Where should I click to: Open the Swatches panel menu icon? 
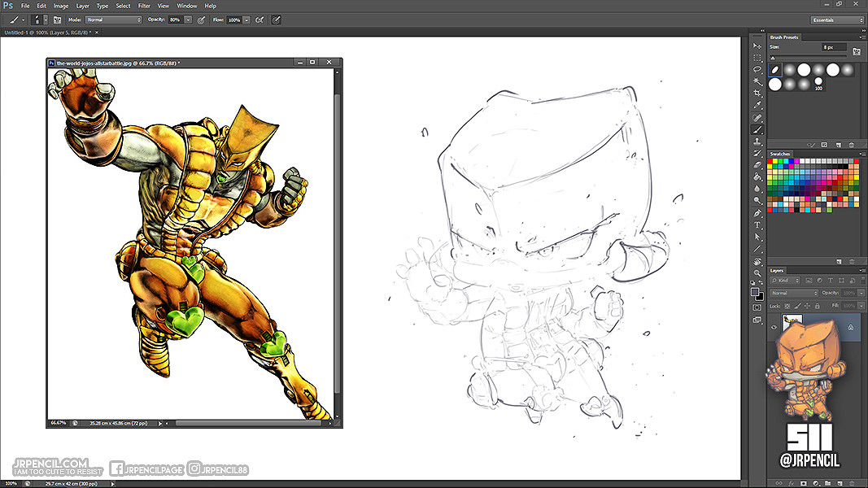click(x=861, y=153)
